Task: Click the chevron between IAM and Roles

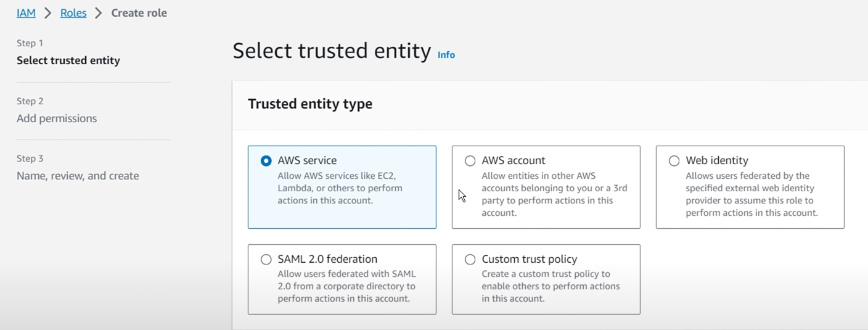Action: [47, 13]
